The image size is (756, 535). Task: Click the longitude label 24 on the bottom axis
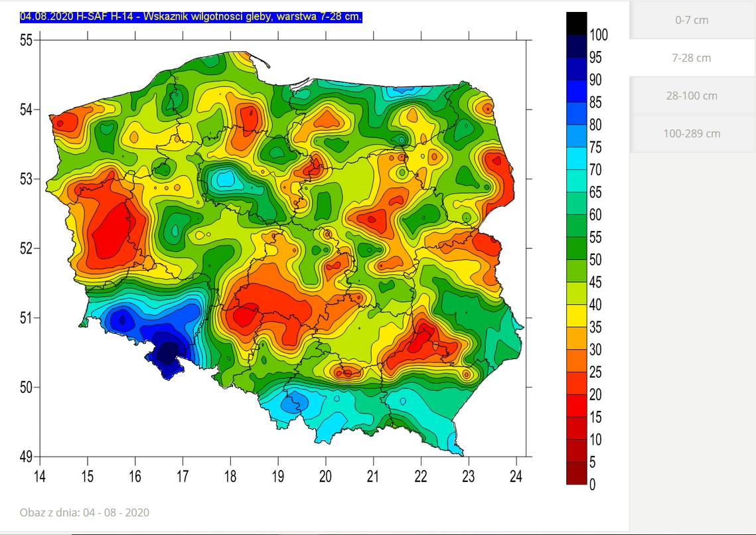coord(516,477)
